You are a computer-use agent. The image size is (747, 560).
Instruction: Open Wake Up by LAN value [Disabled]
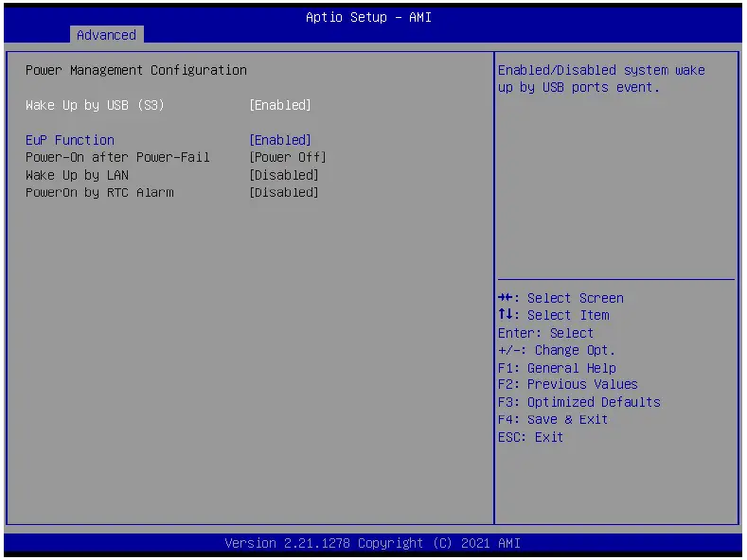pyautogui.click(x=284, y=175)
